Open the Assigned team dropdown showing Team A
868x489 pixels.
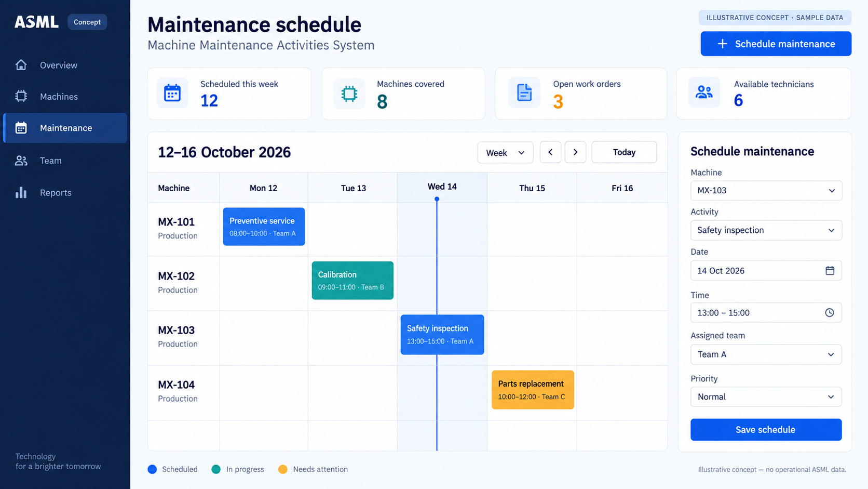coord(766,354)
